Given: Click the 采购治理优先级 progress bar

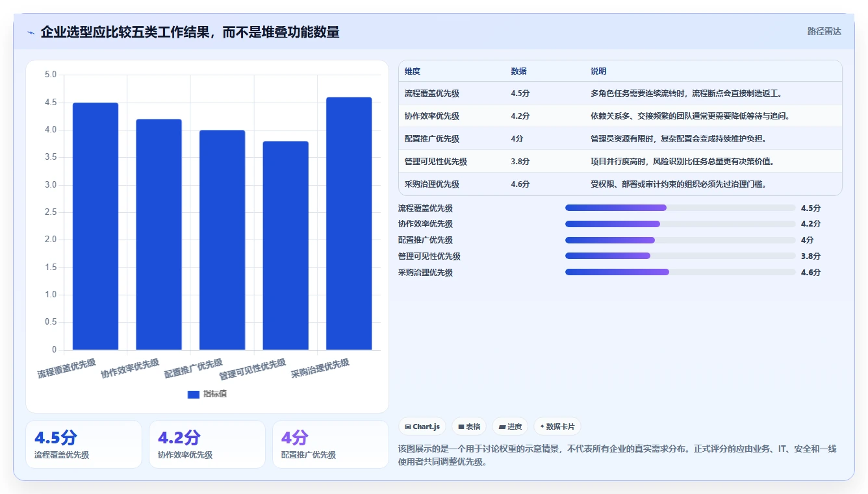Looking at the screenshot, I should (680, 273).
